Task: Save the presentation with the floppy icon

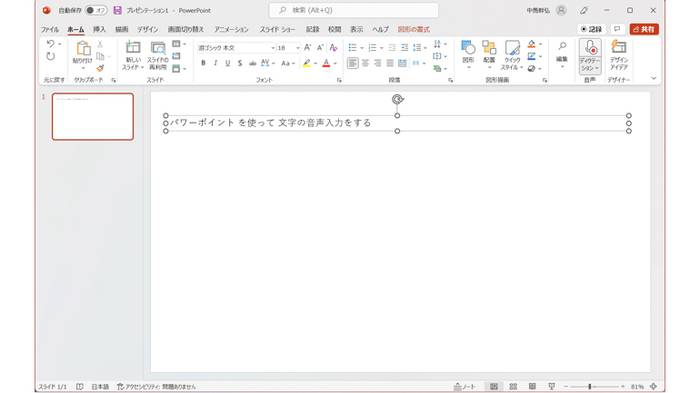Action: click(x=117, y=10)
